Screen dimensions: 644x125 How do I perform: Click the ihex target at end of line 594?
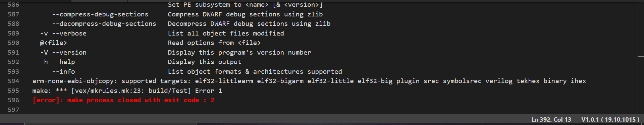579,81
